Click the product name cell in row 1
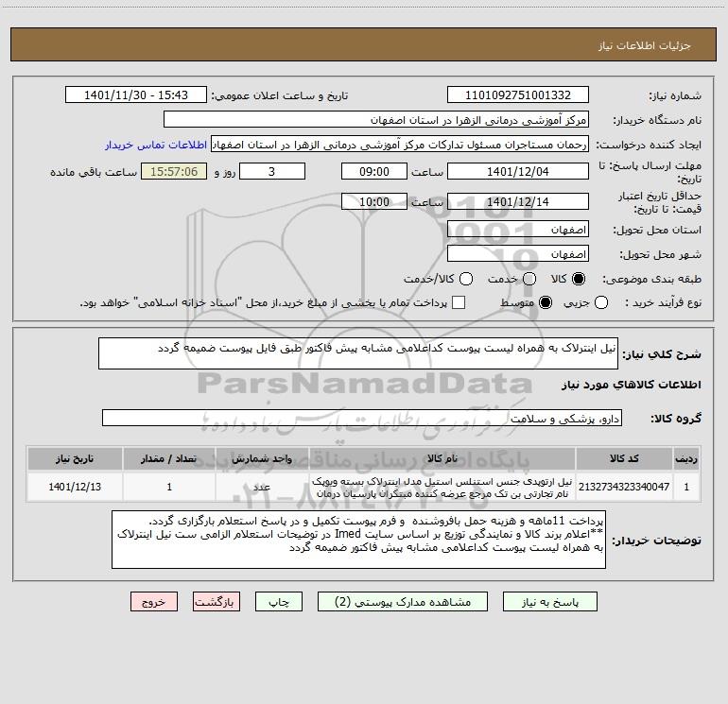Screen dimensions: 728x704 click(x=442, y=487)
